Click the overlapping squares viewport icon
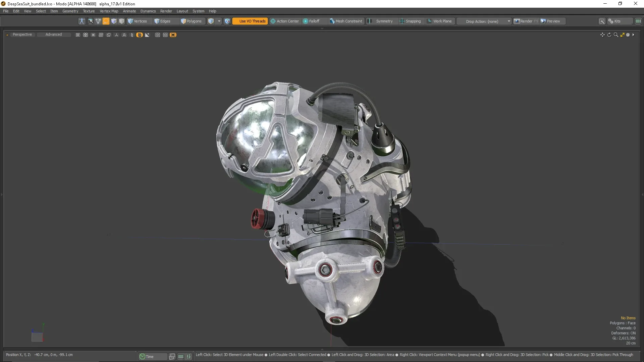The height and width of the screenshot is (362, 644). point(109,35)
